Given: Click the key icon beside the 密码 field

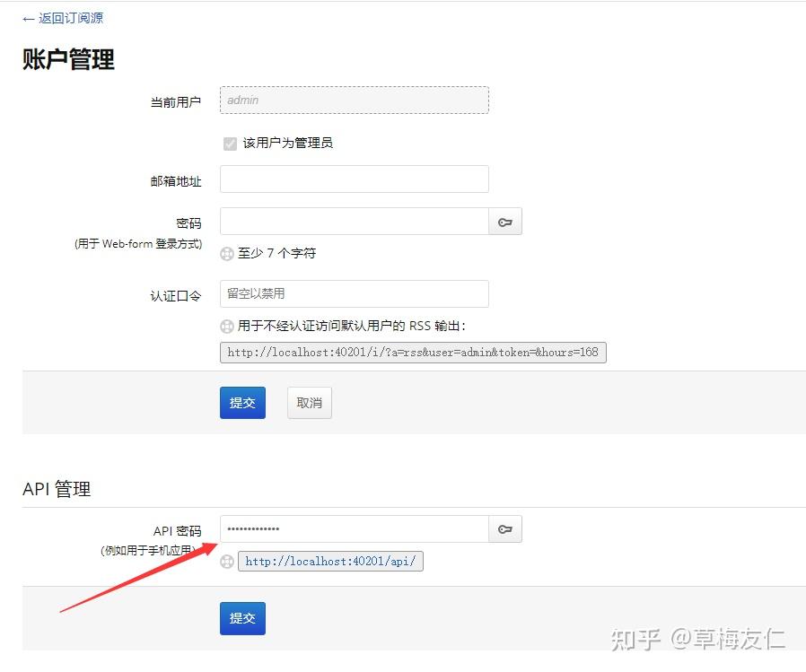Looking at the screenshot, I should click(504, 222).
